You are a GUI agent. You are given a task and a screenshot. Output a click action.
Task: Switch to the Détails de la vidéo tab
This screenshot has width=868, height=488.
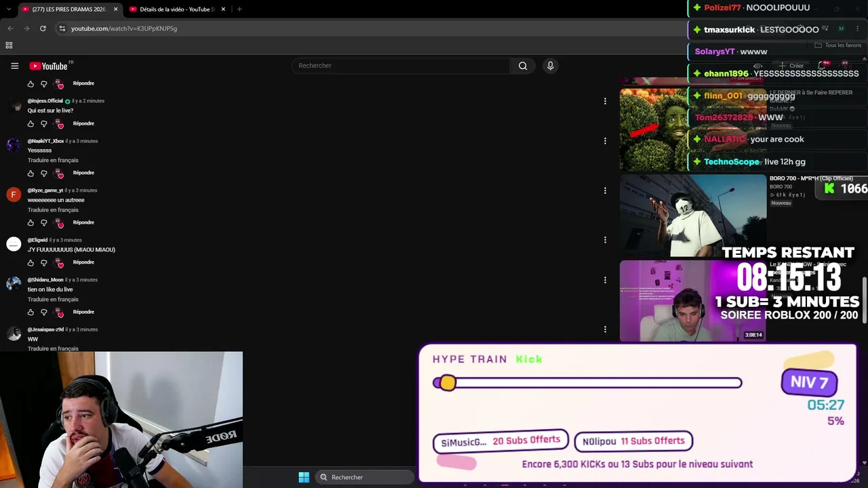[177, 9]
